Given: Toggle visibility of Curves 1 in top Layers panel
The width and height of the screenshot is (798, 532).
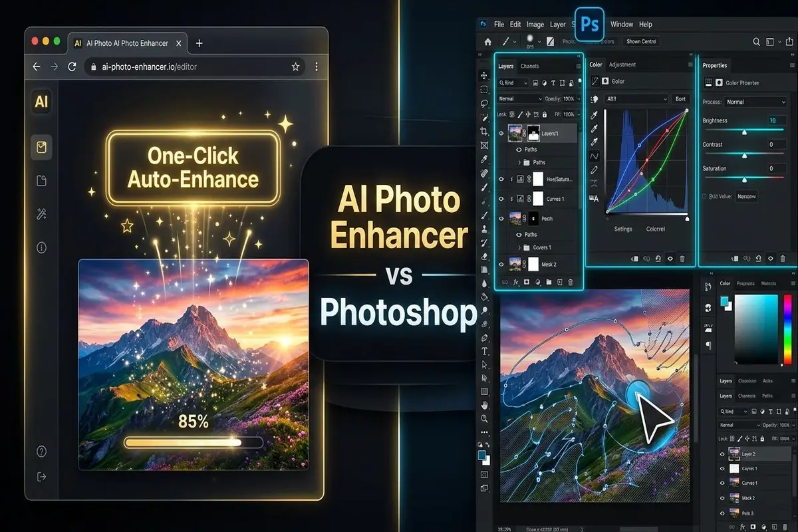Looking at the screenshot, I should point(501,198).
